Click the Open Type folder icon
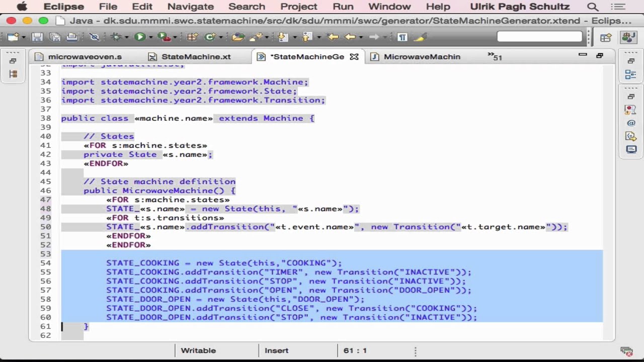This screenshot has height=362, width=644. click(238, 37)
